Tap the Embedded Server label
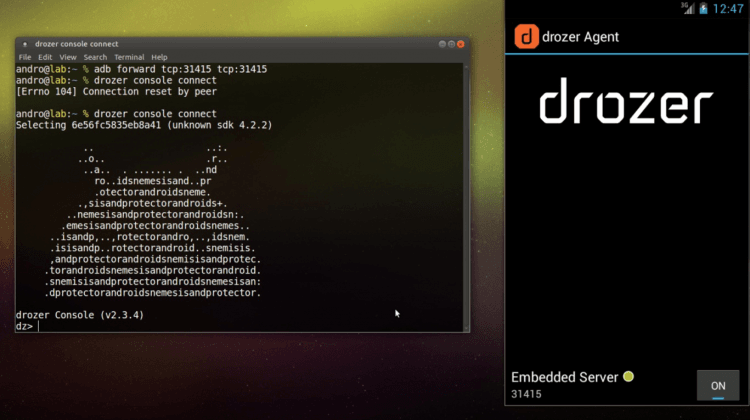This screenshot has width=750, height=420. coord(564,377)
